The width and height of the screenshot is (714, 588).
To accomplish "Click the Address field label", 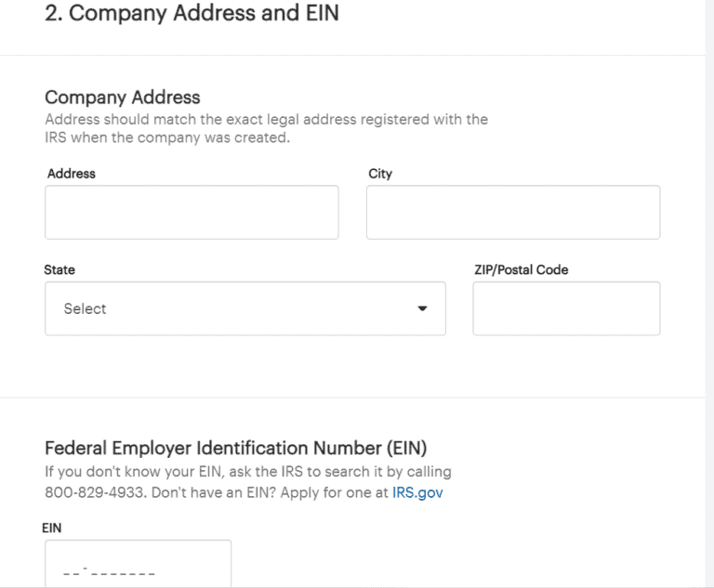I will click(72, 174).
